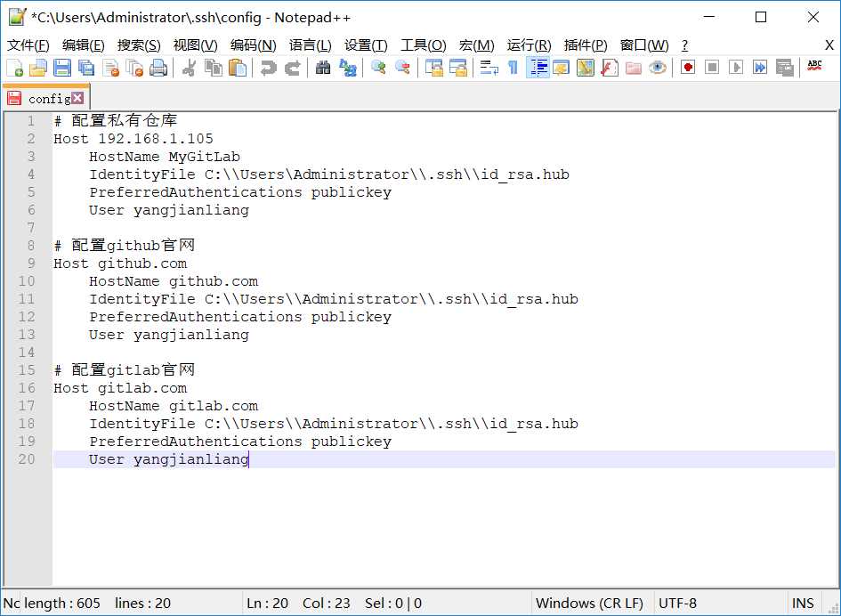Zoom out of the text
Viewport: 841px width, 616px height.
pyautogui.click(x=402, y=69)
